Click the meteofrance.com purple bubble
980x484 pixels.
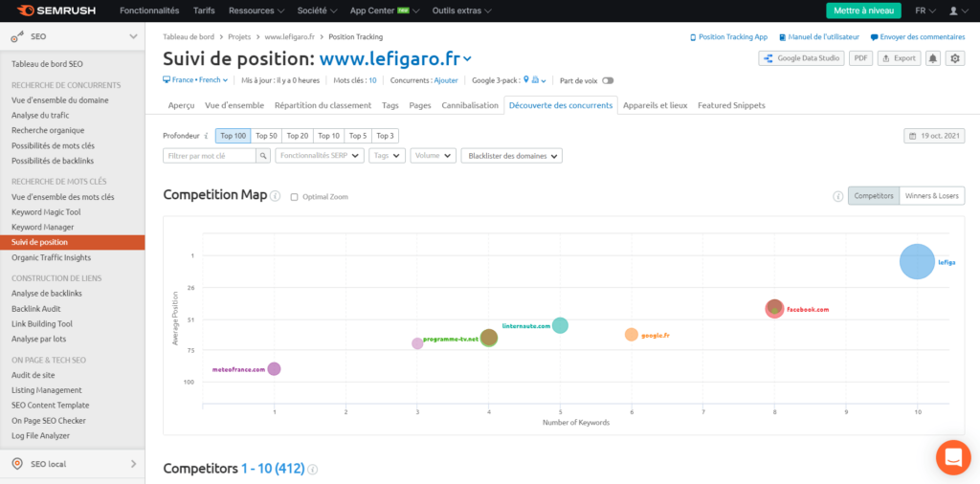[274, 369]
